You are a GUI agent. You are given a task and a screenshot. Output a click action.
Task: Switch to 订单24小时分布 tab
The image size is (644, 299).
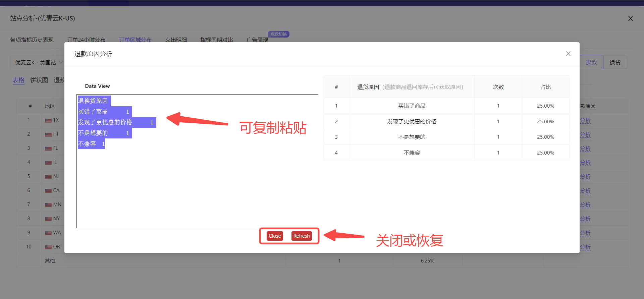86,40
